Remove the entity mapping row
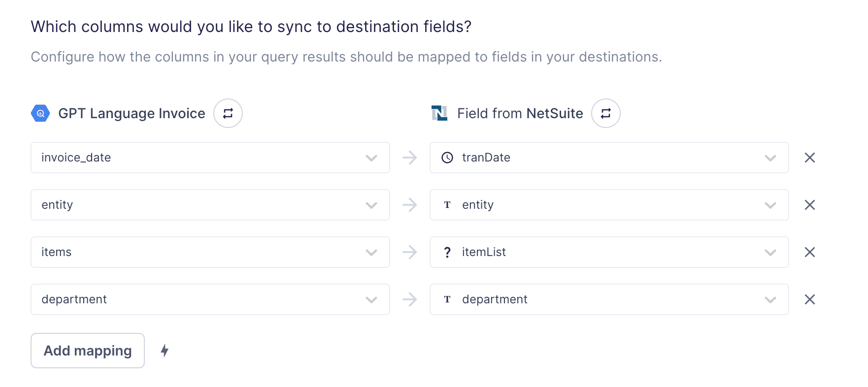This screenshot has height=387, width=868. [809, 205]
